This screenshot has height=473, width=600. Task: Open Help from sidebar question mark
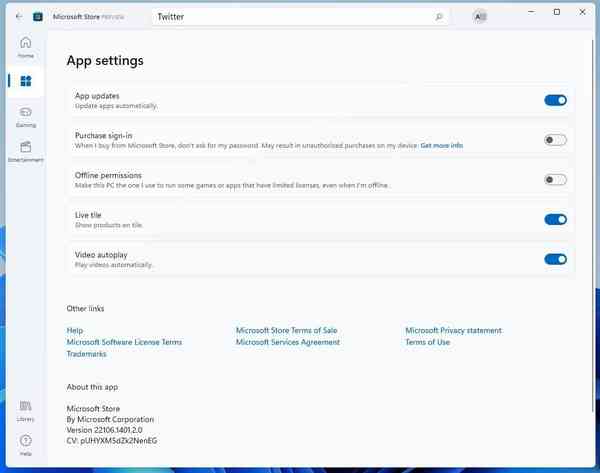26,445
